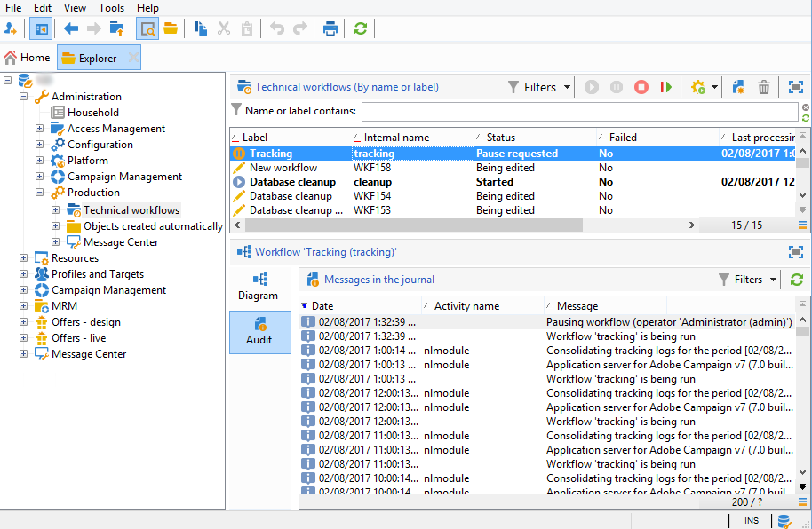Click the Copy icon in main toolbar

(x=201, y=28)
